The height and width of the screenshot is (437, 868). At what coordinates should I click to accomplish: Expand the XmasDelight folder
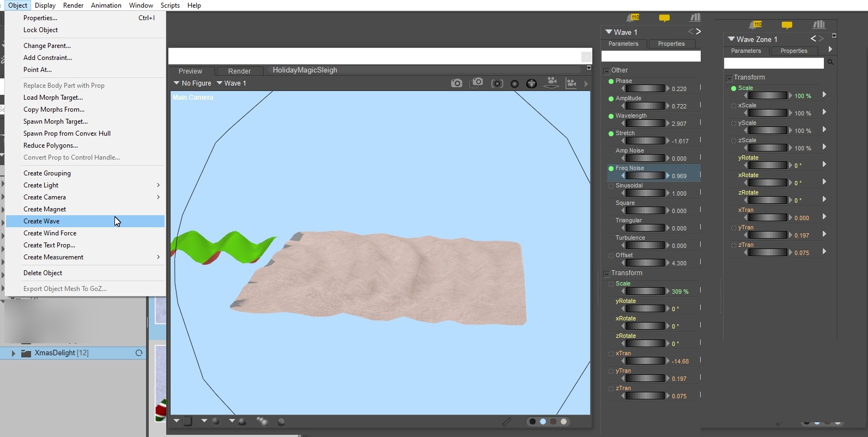(x=14, y=353)
